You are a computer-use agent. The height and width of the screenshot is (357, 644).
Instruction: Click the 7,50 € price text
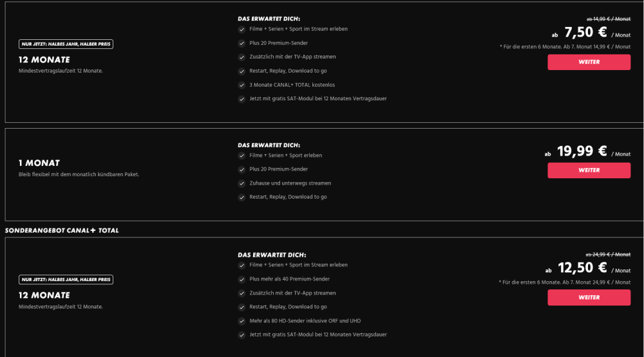(x=585, y=32)
